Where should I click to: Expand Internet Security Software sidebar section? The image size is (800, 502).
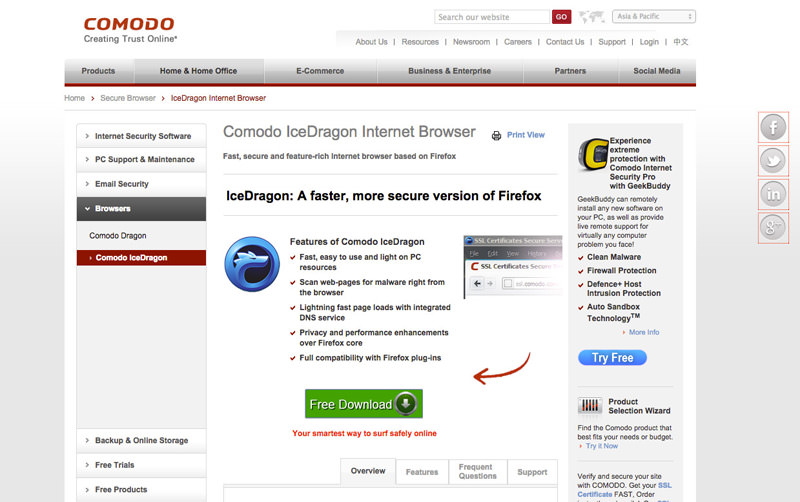click(141, 136)
